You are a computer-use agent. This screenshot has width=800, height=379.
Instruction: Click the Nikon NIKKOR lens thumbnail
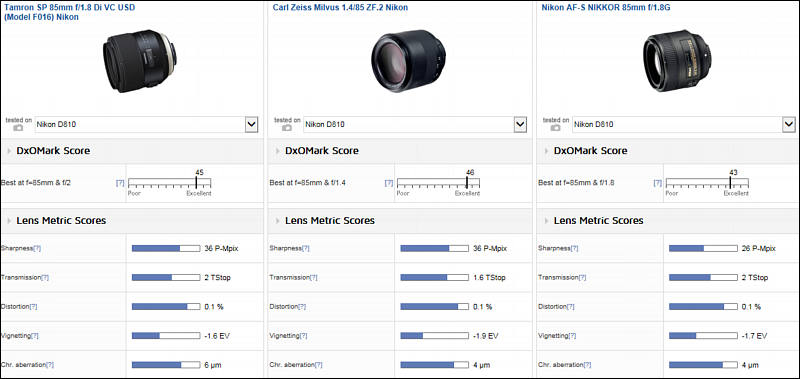pyautogui.click(x=677, y=61)
